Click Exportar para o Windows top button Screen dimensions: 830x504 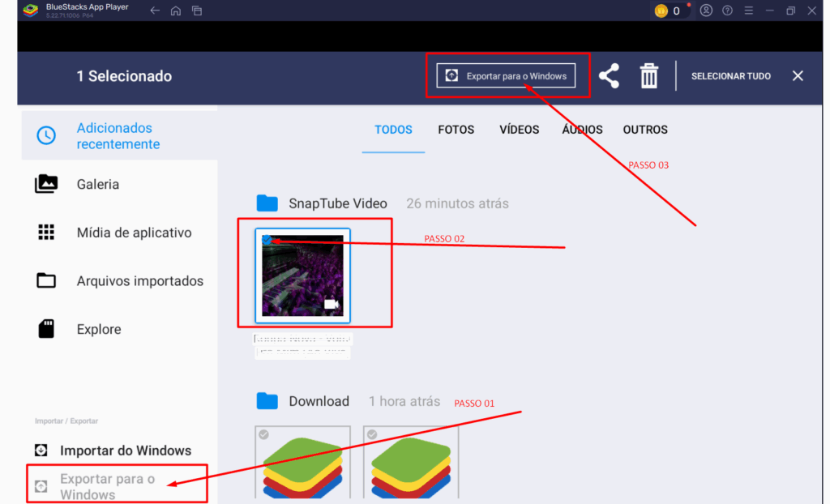click(506, 75)
